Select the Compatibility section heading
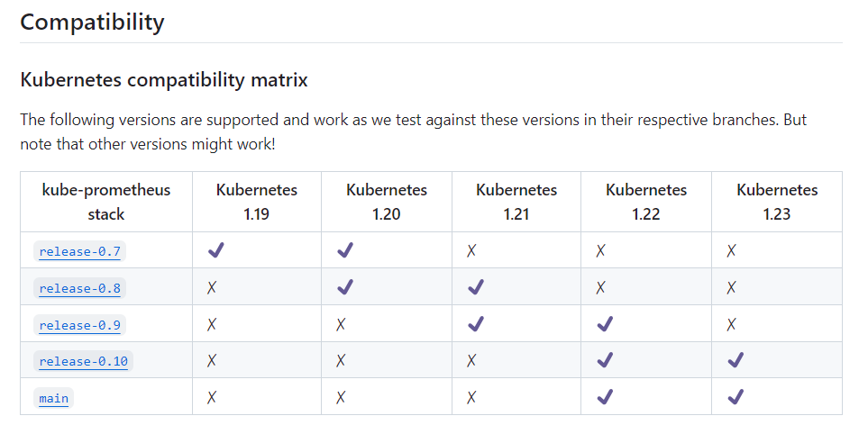The image size is (868, 434). [93, 23]
